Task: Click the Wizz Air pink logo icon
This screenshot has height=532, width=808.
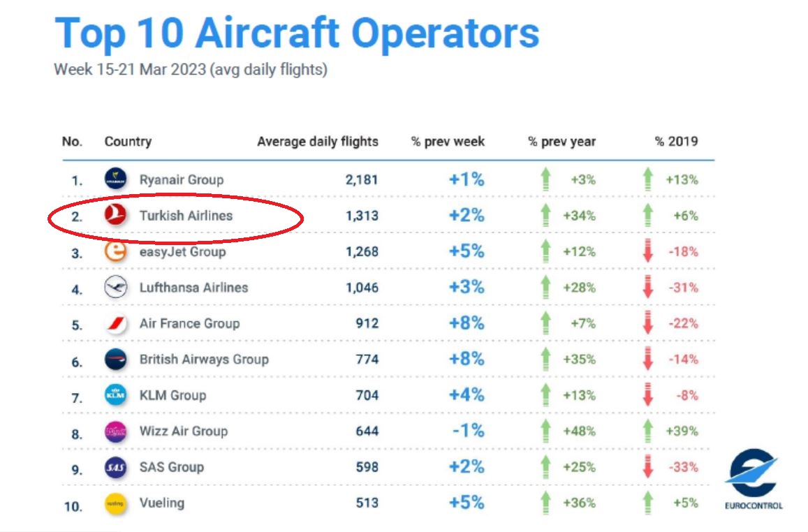Action: coord(115,431)
